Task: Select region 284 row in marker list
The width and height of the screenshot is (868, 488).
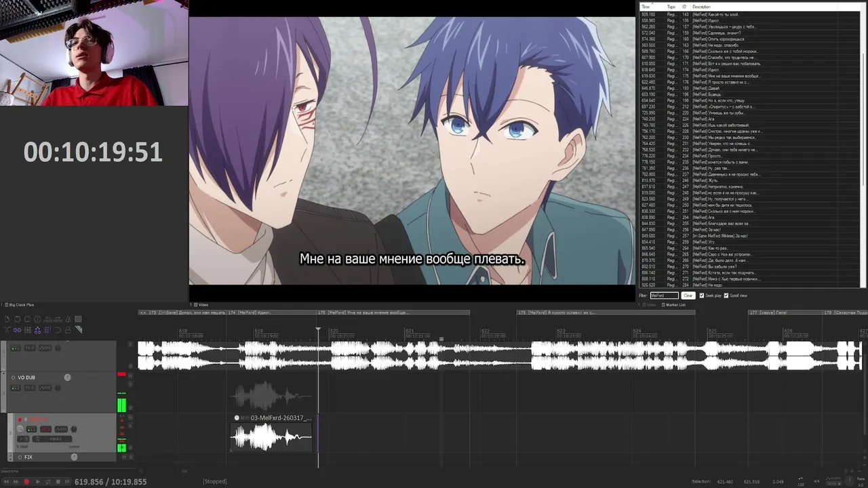Action: tap(750, 285)
